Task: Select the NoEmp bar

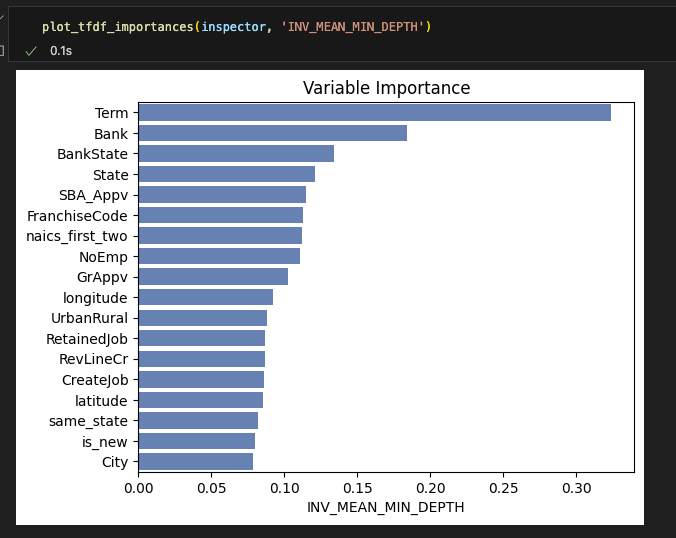Action: tap(219, 256)
